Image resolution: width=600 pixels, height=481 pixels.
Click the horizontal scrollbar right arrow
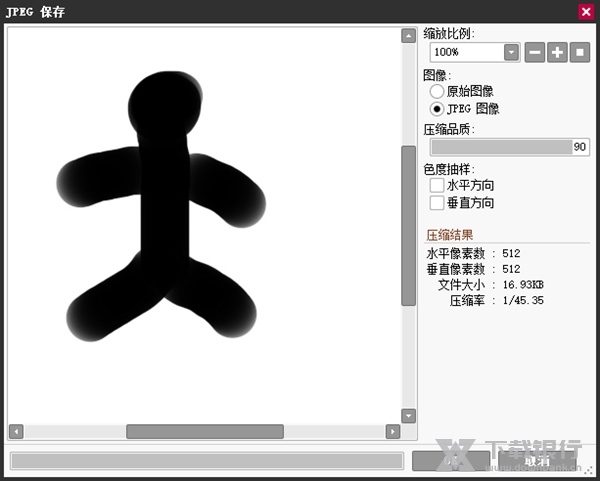click(x=392, y=431)
